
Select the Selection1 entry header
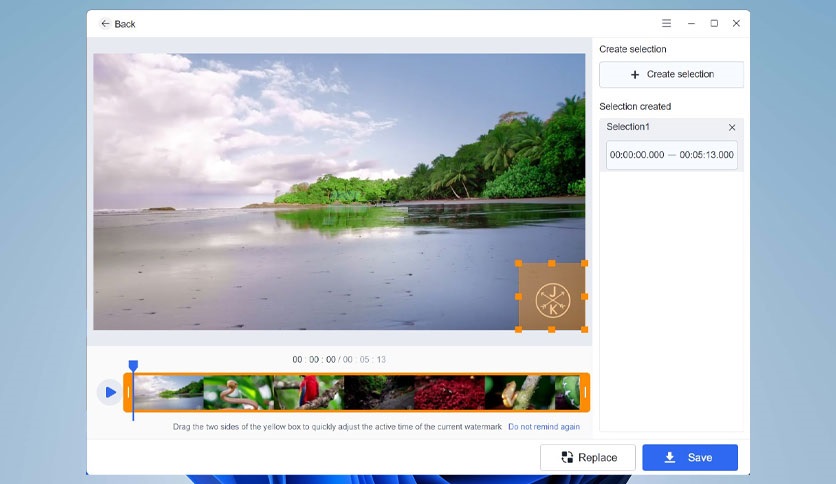pos(629,127)
